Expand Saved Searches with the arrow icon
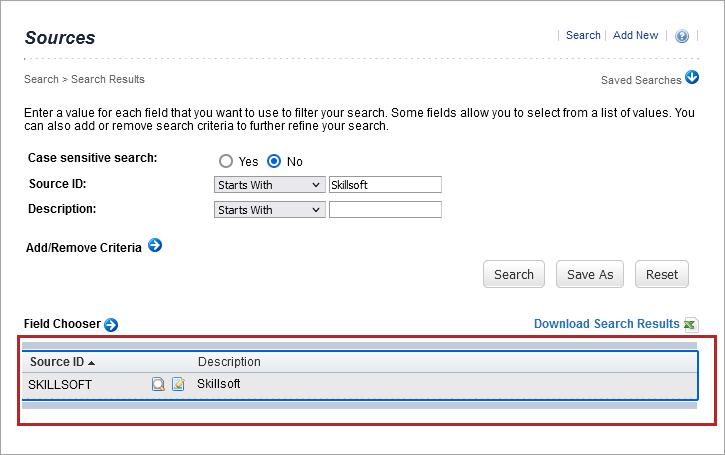The height and width of the screenshot is (455, 725). [691, 79]
